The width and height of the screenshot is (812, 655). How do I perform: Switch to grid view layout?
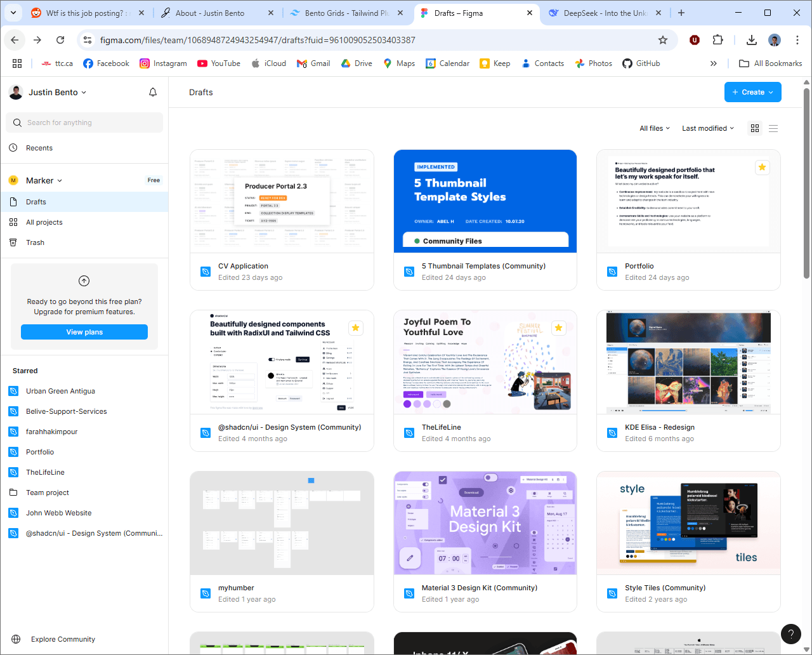tap(754, 128)
